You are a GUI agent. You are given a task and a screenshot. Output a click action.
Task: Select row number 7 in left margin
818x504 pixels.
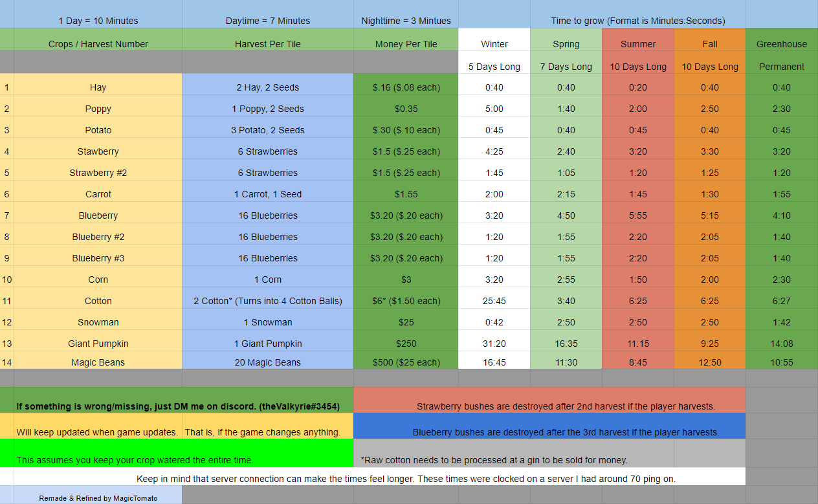tap(6, 215)
